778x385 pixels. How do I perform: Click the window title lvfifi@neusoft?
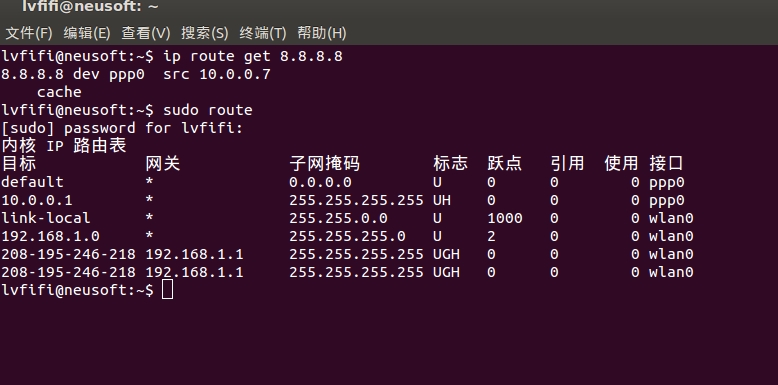click(x=90, y=6)
